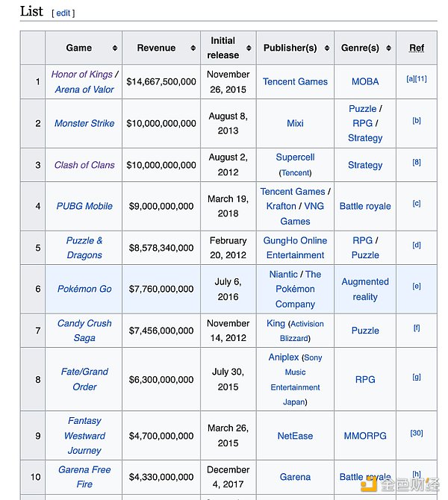Open reference note [30] for Fantasy Westward Journey
448x500 pixels.
[417, 433]
